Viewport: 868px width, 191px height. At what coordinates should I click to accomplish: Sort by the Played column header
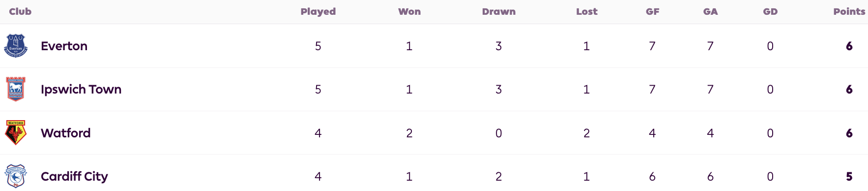point(318,11)
